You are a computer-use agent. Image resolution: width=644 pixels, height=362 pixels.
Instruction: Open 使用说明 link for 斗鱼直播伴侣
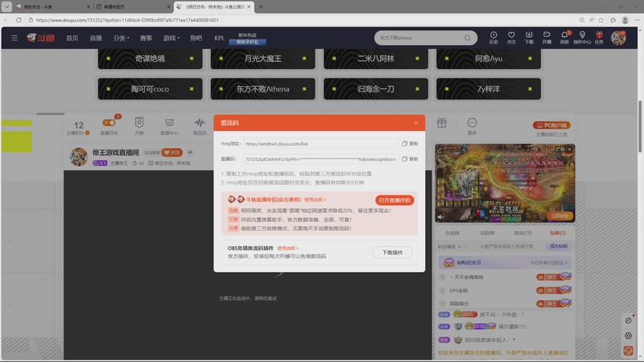tap(315, 200)
